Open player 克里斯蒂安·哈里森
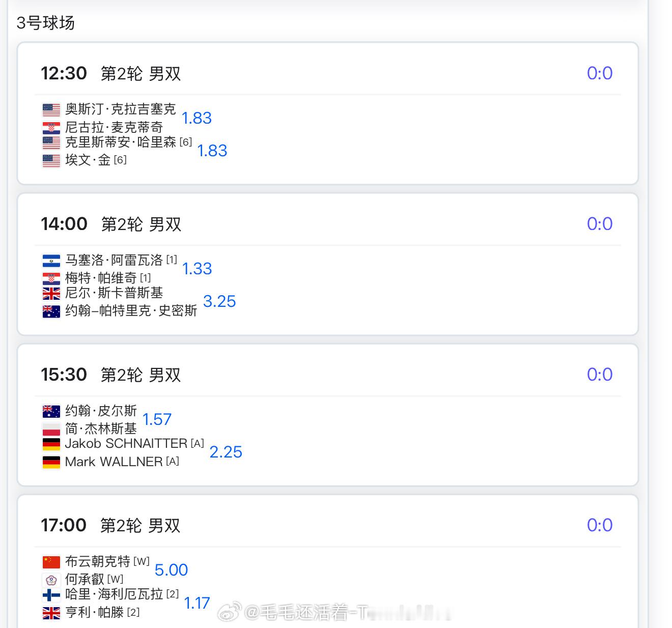The height and width of the screenshot is (628, 672). pyautogui.click(x=120, y=142)
